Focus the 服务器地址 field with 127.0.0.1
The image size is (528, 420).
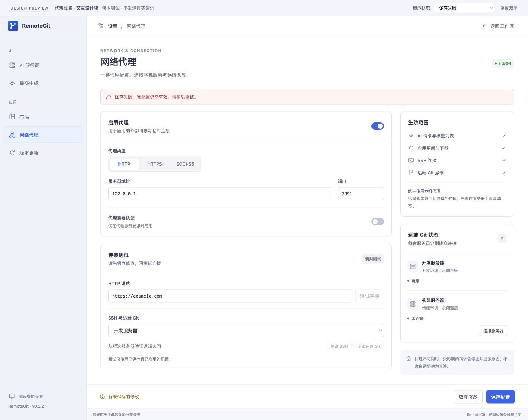tap(220, 194)
